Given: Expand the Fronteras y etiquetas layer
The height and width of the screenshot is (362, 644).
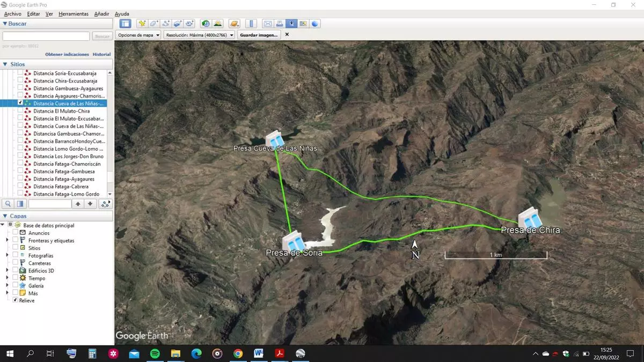Looking at the screenshot, I should [8, 241].
